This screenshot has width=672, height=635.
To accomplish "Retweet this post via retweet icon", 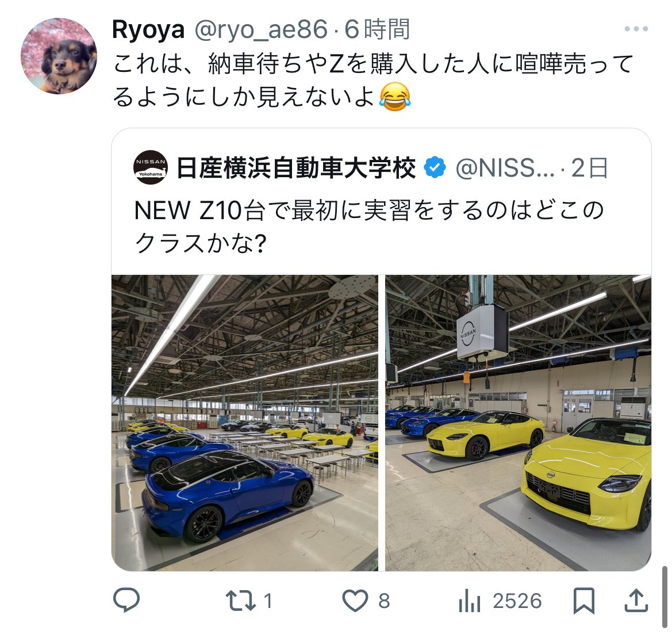I will pos(240,600).
